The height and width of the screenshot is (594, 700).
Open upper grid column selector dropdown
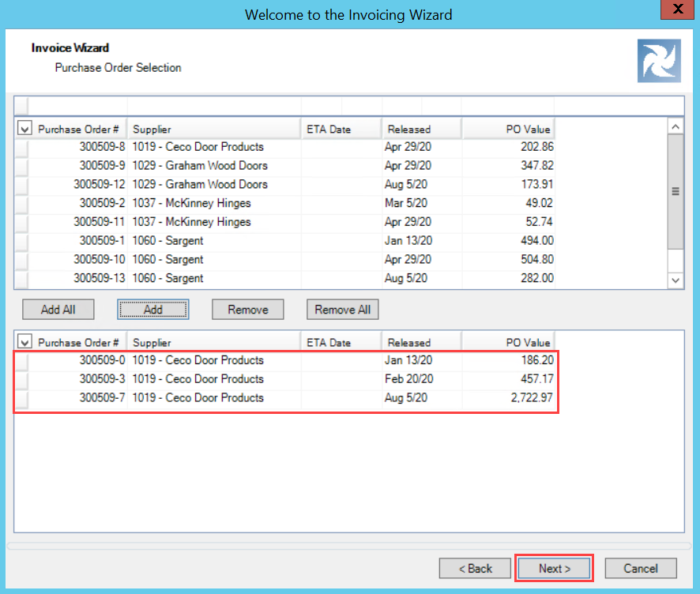pyautogui.click(x=24, y=130)
